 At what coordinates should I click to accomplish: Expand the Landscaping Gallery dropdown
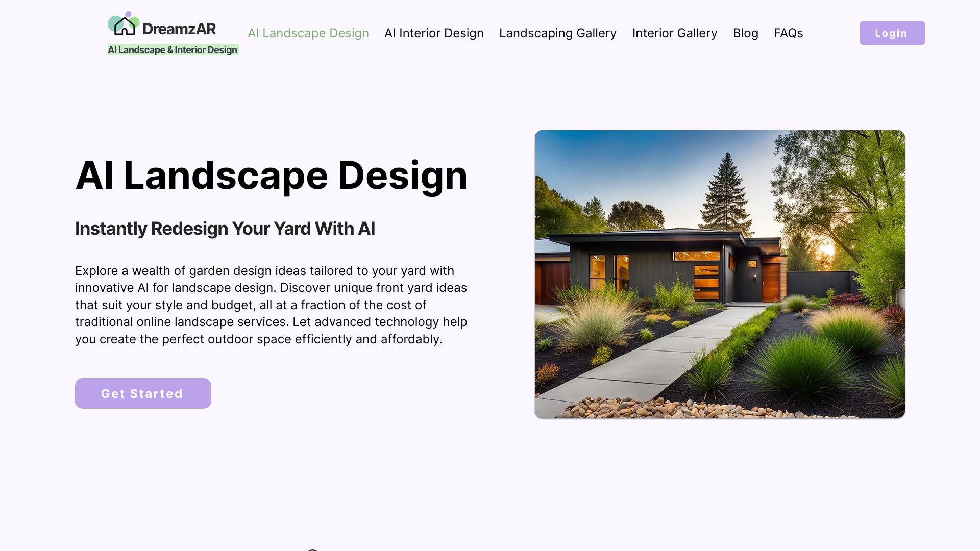[x=557, y=32]
